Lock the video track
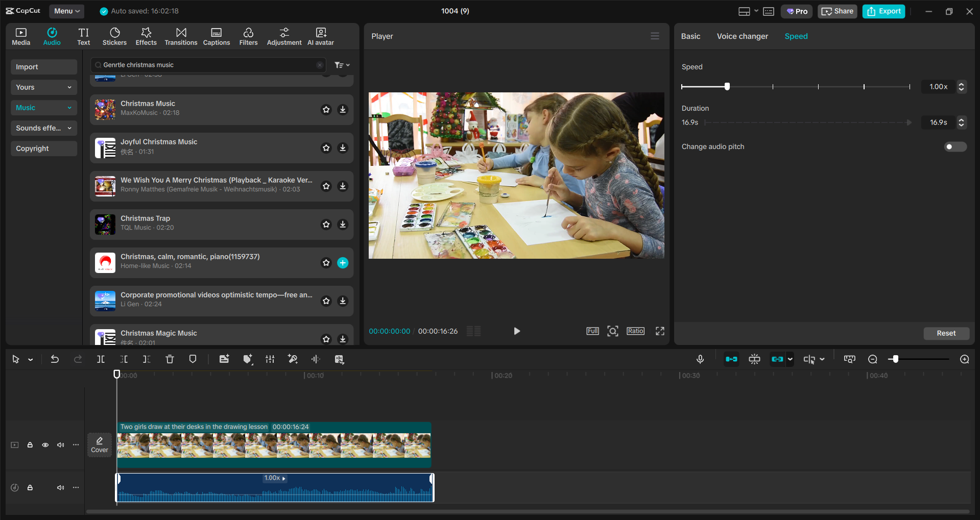 click(30, 444)
